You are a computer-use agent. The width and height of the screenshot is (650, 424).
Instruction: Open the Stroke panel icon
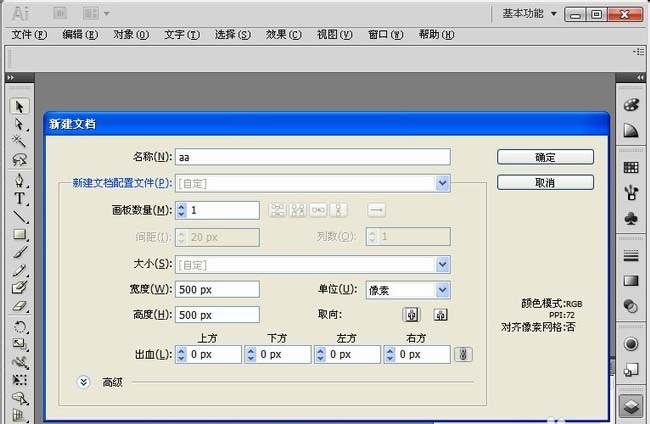631,256
